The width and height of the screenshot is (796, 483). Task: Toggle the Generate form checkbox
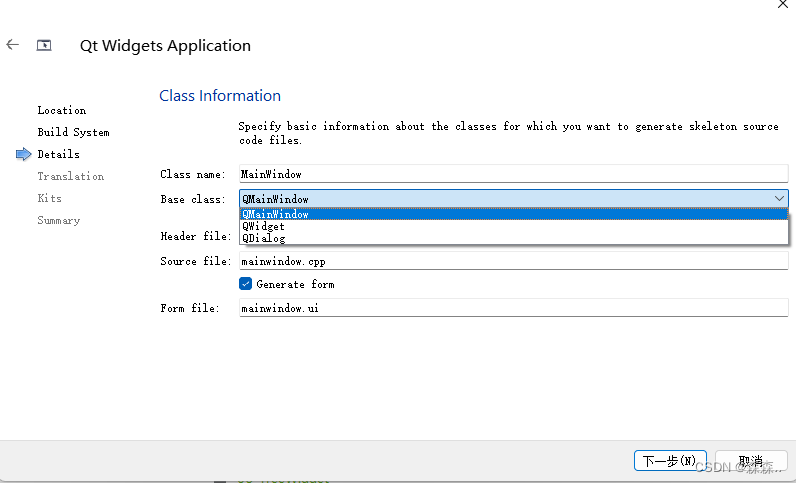246,284
